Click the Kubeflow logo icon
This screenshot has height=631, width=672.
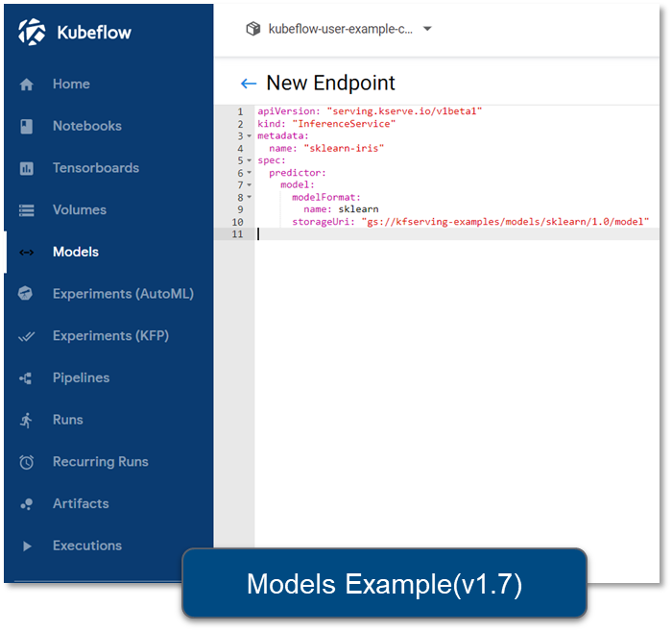[32, 32]
